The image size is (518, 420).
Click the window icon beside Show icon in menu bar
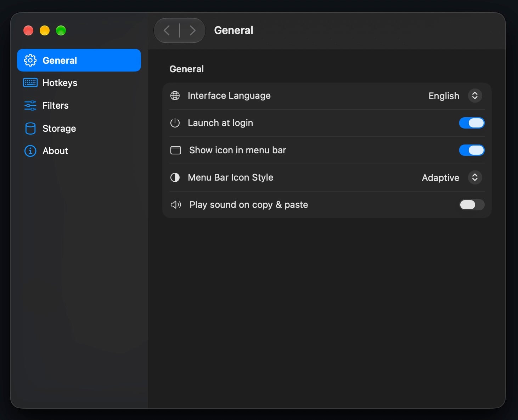[176, 150]
